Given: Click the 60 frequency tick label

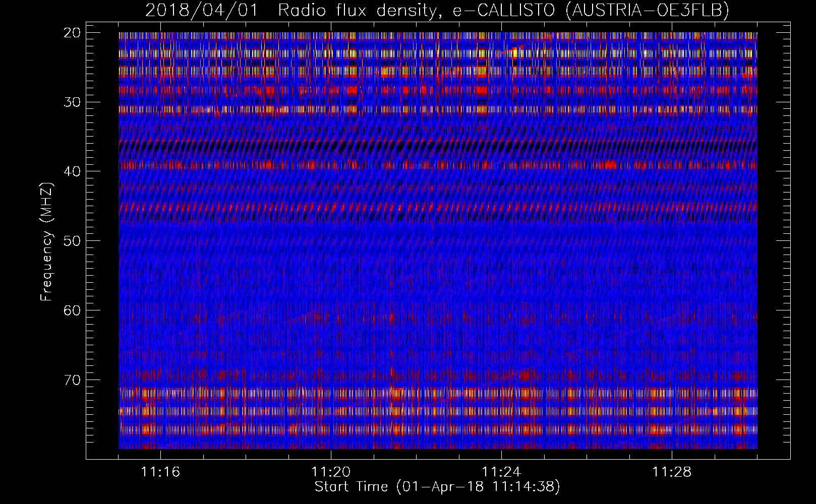Looking at the screenshot, I should click(73, 310).
